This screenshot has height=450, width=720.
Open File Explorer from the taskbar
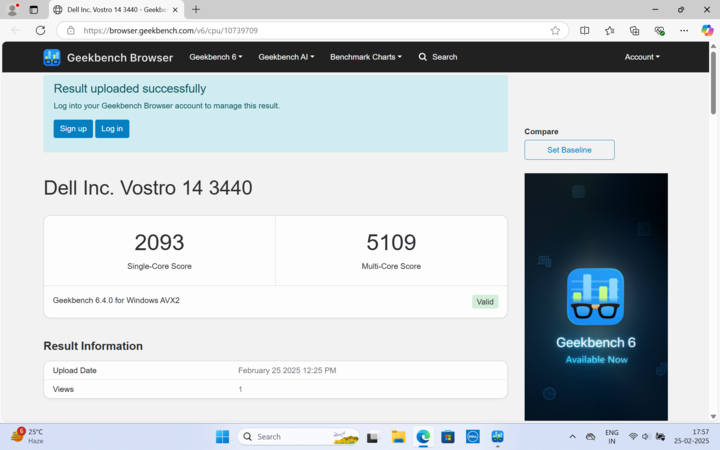(x=398, y=437)
